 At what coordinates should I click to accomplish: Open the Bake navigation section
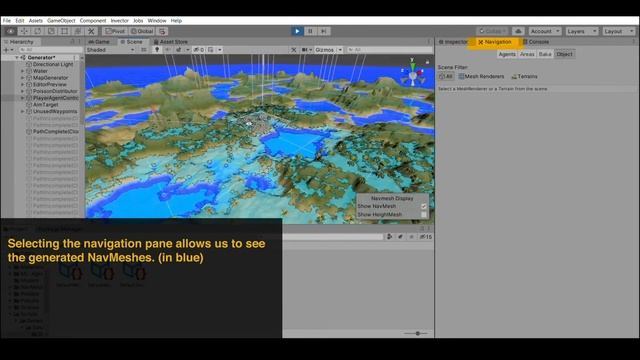click(x=545, y=54)
